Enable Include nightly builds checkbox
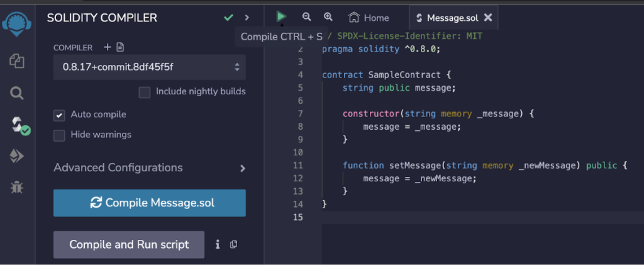 click(145, 92)
